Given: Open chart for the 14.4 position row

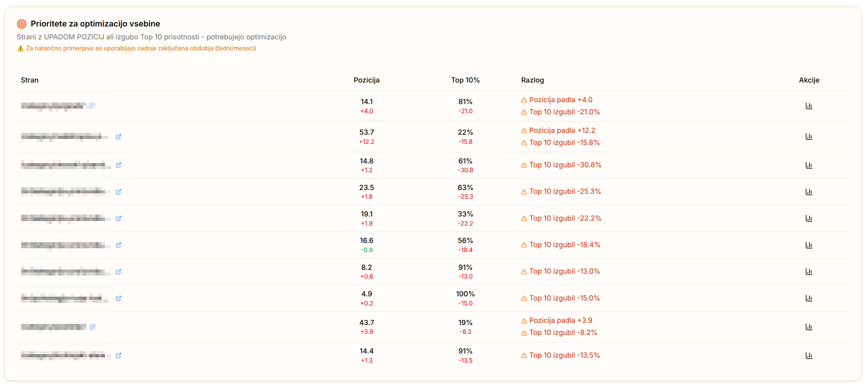Looking at the screenshot, I should click(809, 356).
